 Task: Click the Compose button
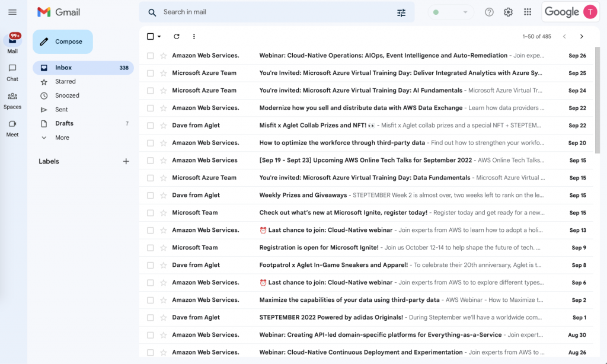coord(63,41)
